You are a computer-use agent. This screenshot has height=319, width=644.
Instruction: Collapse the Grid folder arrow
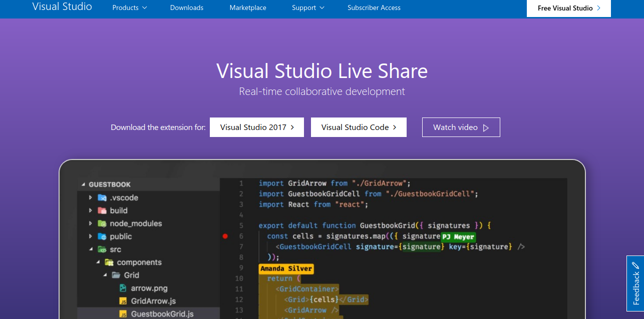[105, 275]
